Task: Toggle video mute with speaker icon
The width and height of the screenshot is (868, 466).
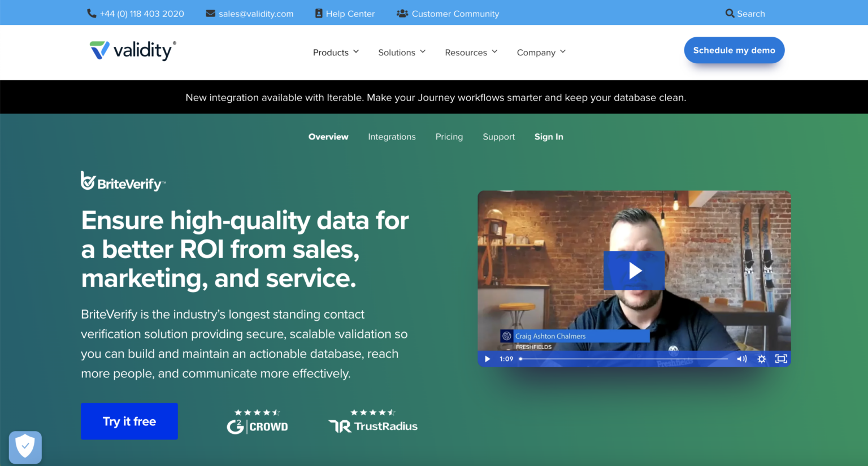Action: click(741, 359)
